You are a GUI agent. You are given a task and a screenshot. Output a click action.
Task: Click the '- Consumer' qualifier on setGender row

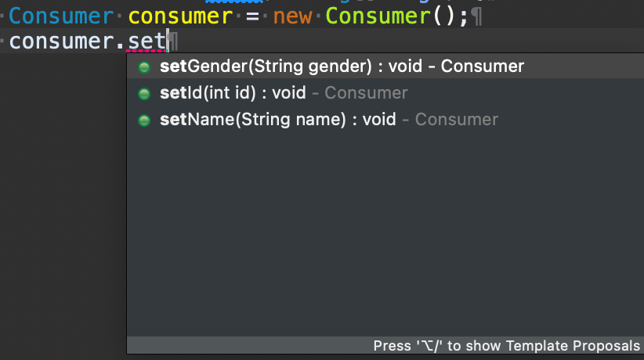click(x=476, y=67)
